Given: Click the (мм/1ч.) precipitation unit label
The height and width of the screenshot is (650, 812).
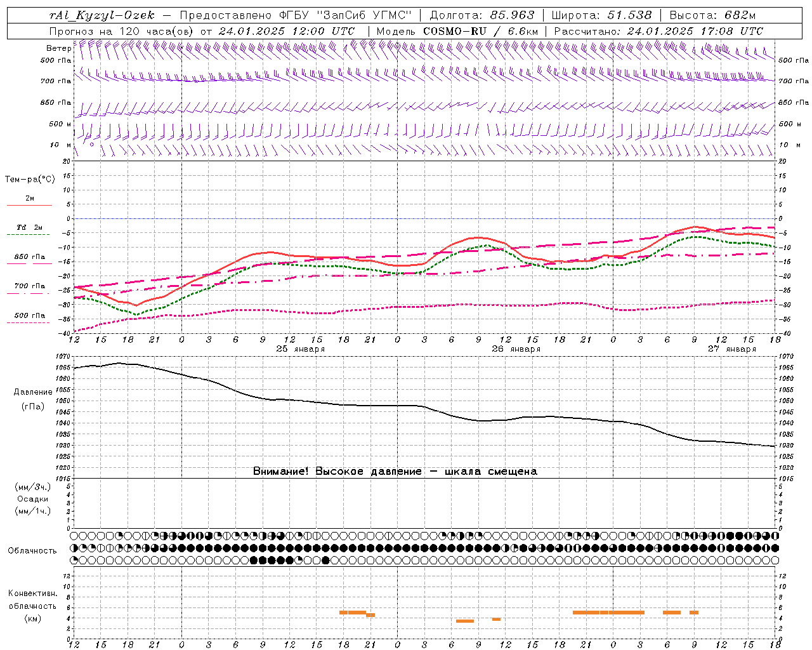Looking at the screenshot, I should pos(32,511).
